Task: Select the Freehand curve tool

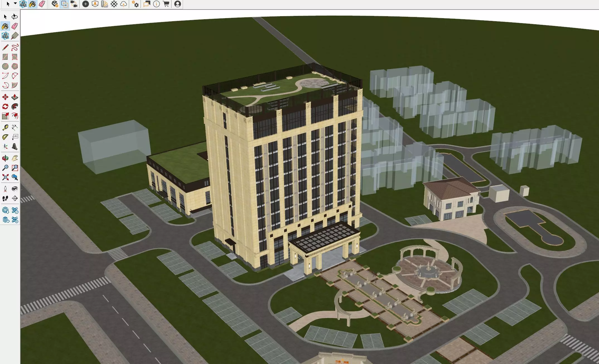Action: coord(15,47)
